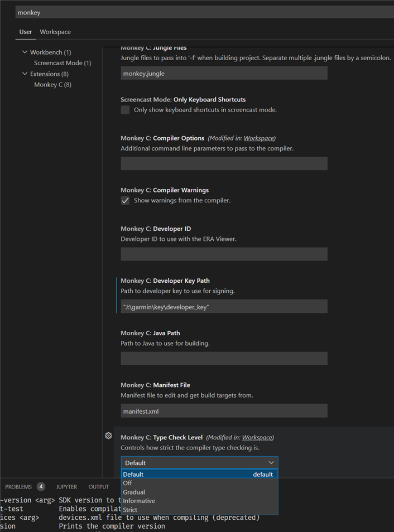Focus the Compiler Options input field
This screenshot has height=532, width=394.
224,163
